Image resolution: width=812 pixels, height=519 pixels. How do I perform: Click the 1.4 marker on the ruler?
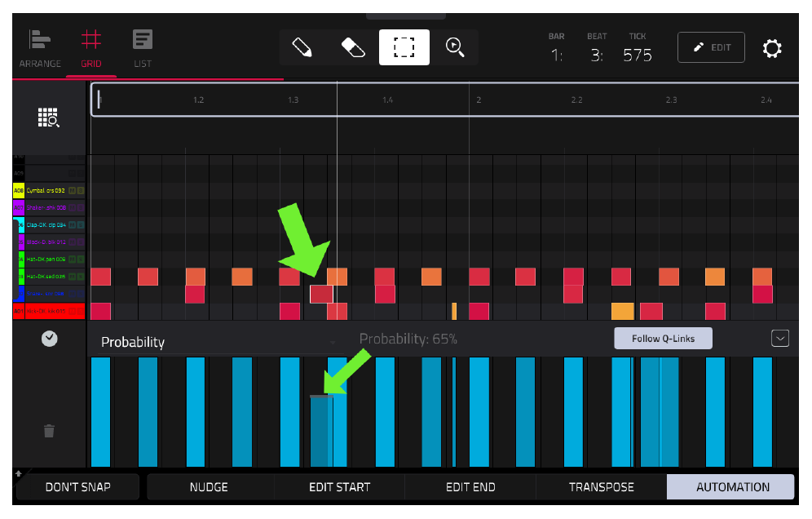coord(387,100)
